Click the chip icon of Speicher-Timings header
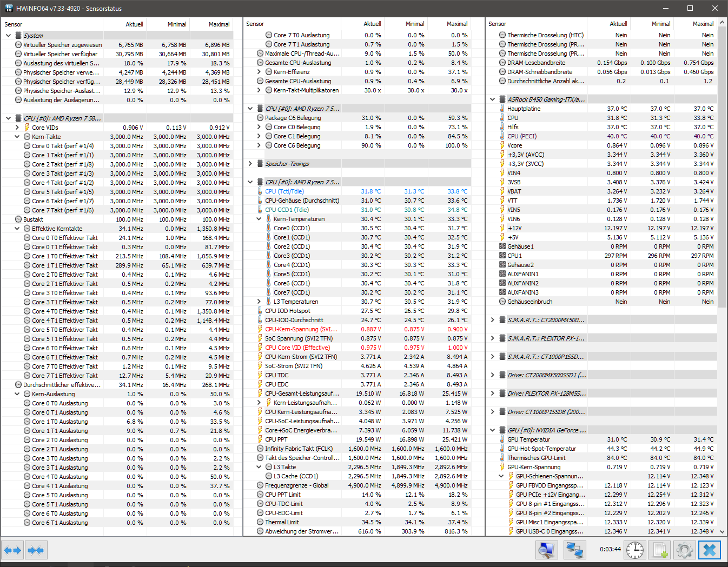The image size is (728, 567). click(260, 164)
